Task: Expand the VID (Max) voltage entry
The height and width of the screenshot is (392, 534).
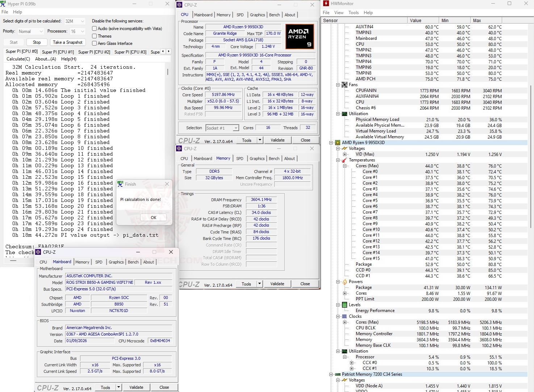Action: (x=345, y=154)
